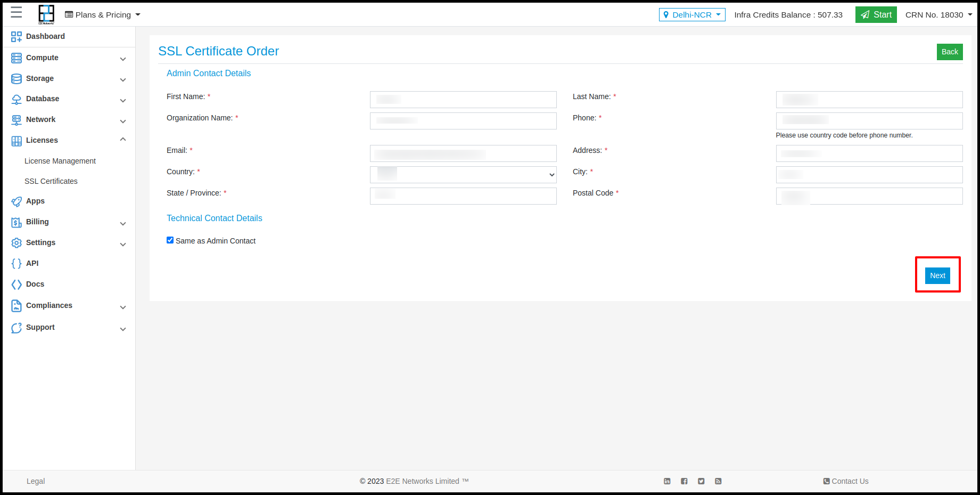980x495 pixels.
Task: Open the API menu item
Action: click(x=32, y=263)
